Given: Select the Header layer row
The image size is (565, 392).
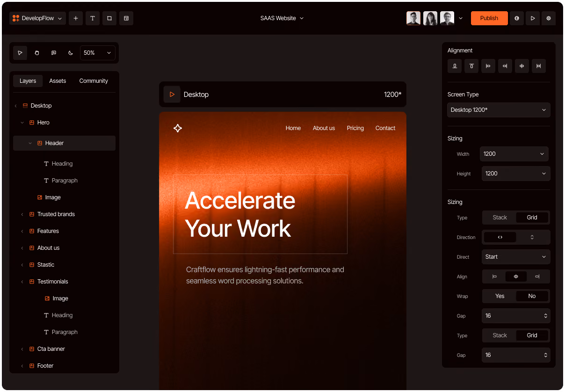Looking at the screenshot, I should (x=64, y=143).
